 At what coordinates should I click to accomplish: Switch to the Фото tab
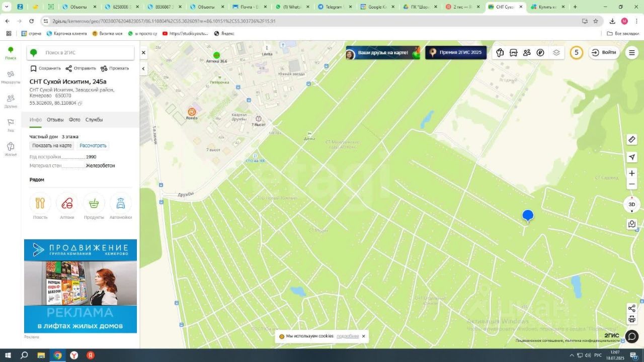point(74,120)
